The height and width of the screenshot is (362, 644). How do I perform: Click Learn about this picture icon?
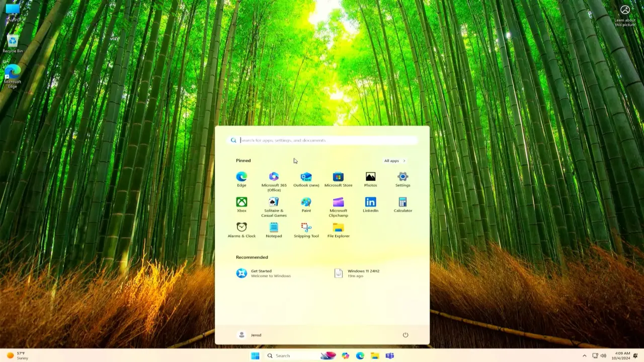(x=625, y=16)
